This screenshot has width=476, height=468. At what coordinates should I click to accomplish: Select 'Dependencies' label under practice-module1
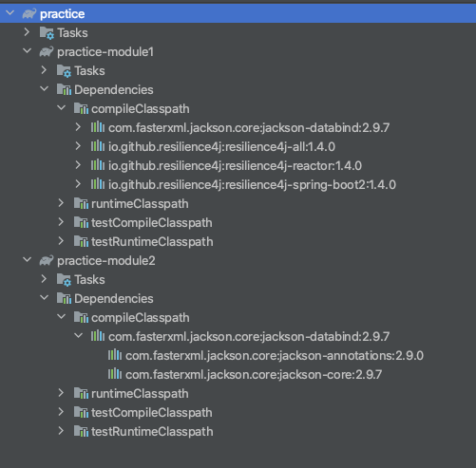114,90
